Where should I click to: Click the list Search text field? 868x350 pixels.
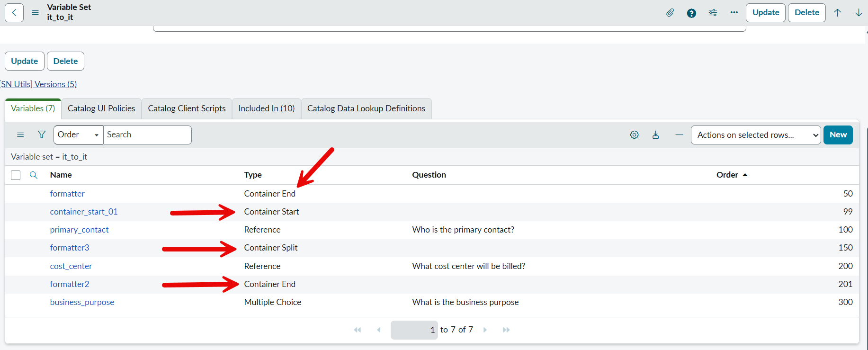[147, 135]
